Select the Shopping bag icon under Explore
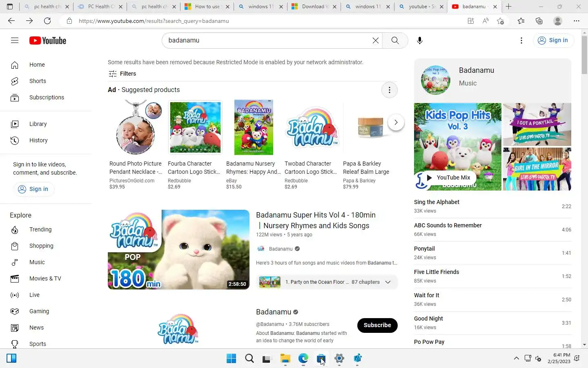This screenshot has width=588, height=368. [15, 246]
